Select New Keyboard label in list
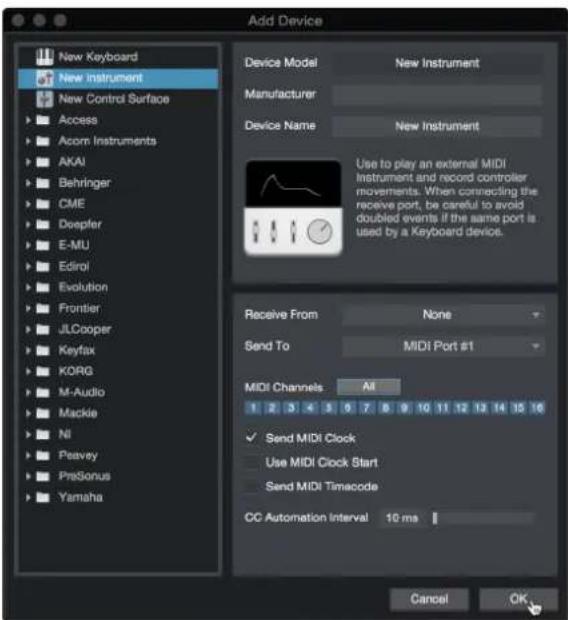 click(98, 57)
